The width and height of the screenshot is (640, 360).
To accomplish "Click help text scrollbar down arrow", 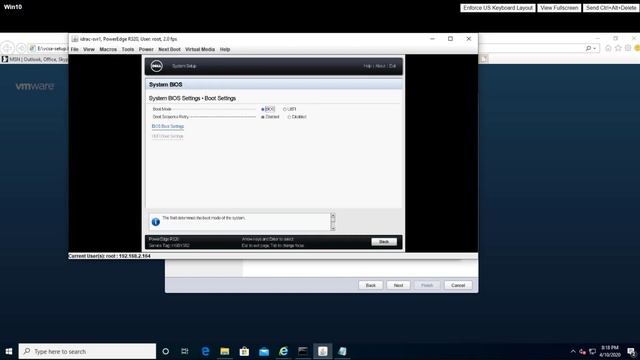I will (x=333, y=229).
